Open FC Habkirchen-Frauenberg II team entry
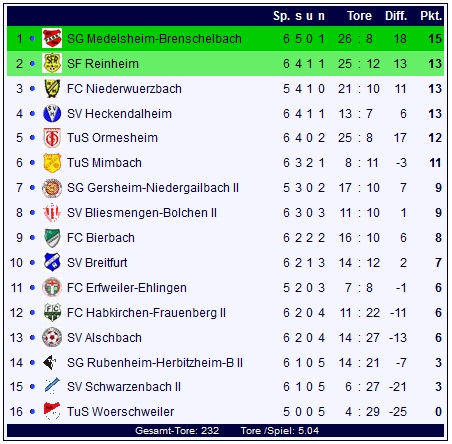 click(146, 313)
